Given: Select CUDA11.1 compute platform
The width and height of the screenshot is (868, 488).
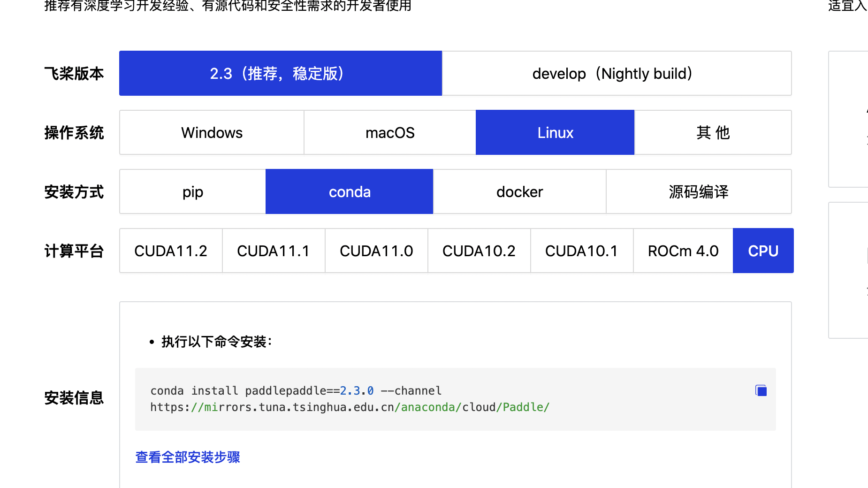Looking at the screenshot, I should coord(273,251).
